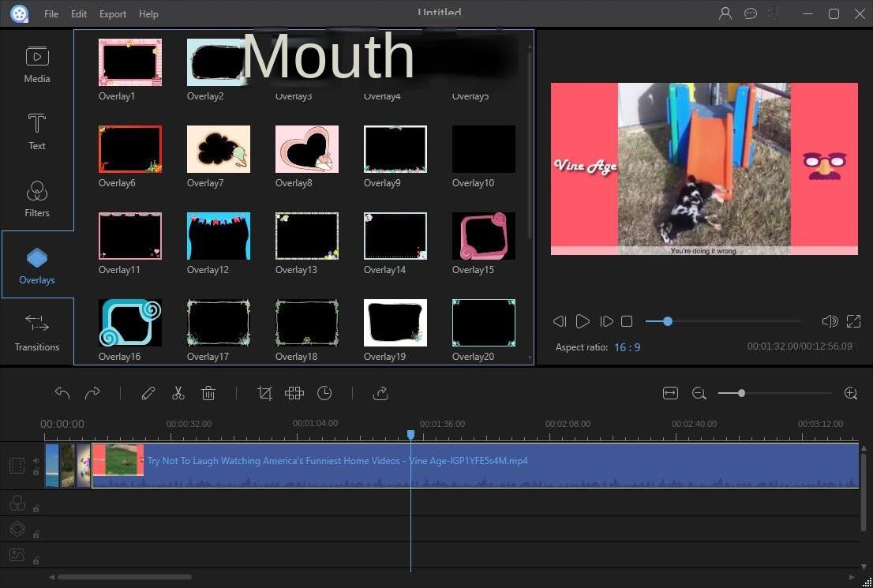This screenshot has height=588, width=873.
Task: Select the Overlay8 heart thumbnail
Action: (x=306, y=149)
